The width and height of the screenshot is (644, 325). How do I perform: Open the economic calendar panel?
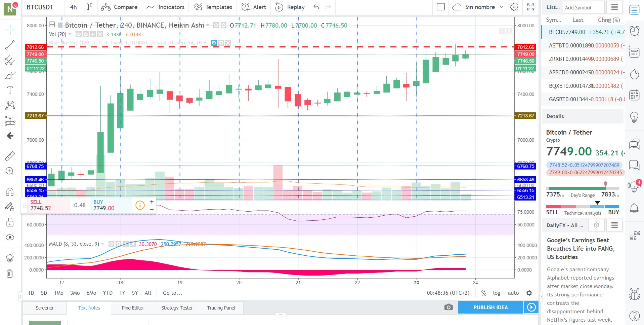point(634,95)
